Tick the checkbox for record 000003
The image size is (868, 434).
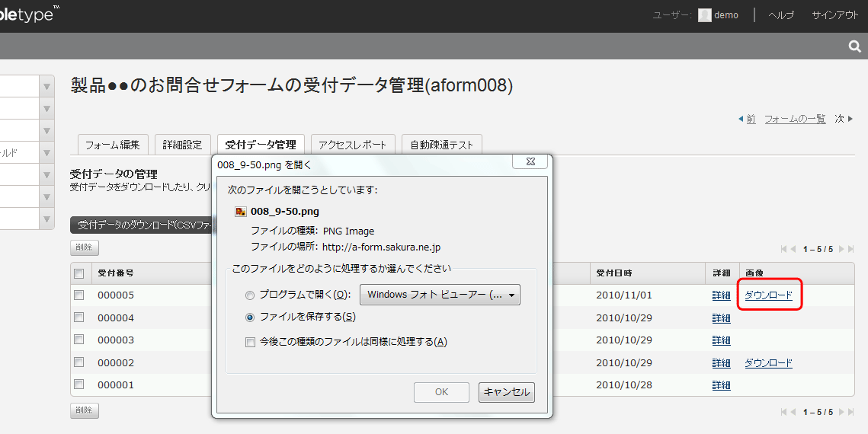[x=79, y=340]
